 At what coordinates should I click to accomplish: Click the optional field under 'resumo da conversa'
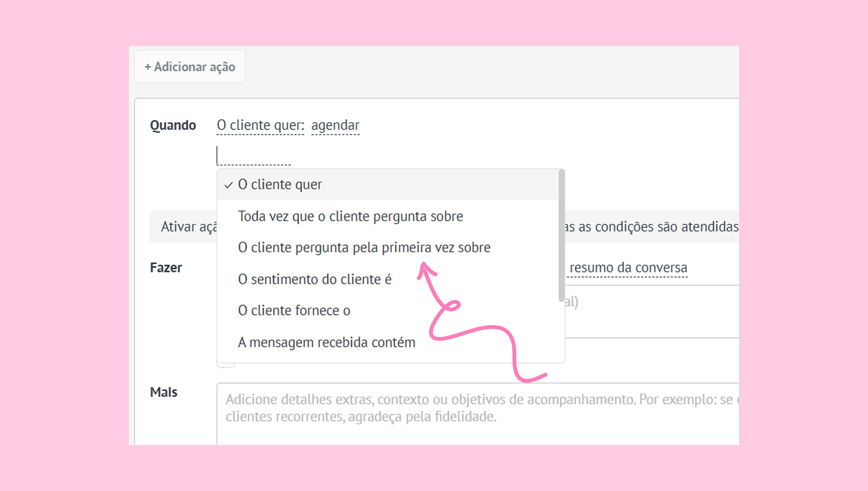[x=651, y=312]
